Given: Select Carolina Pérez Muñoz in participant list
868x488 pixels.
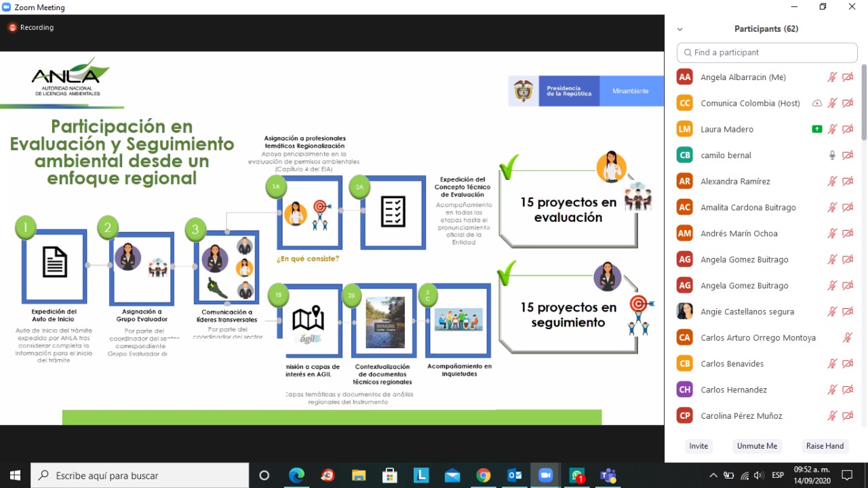Looking at the screenshot, I should click(741, 416).
